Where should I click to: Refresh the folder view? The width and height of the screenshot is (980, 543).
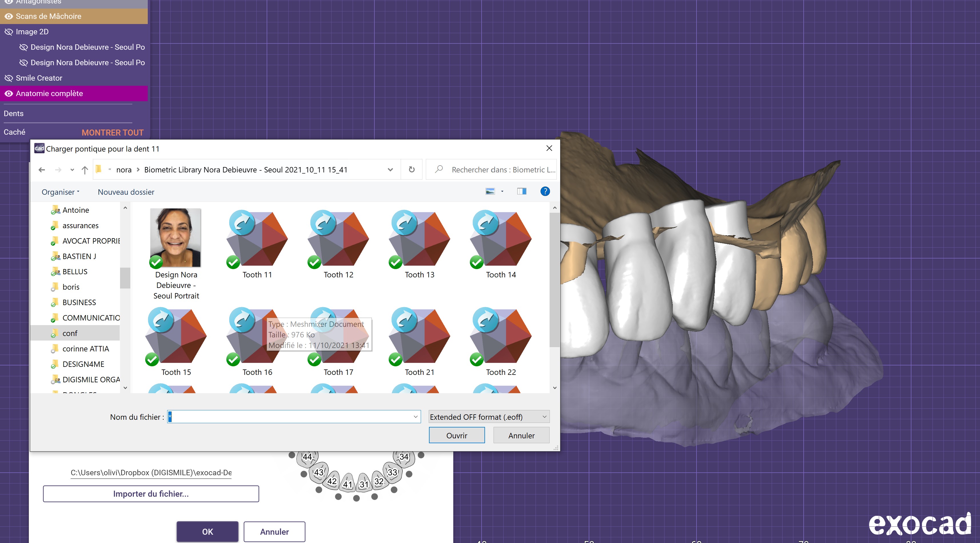pos(412,170)
